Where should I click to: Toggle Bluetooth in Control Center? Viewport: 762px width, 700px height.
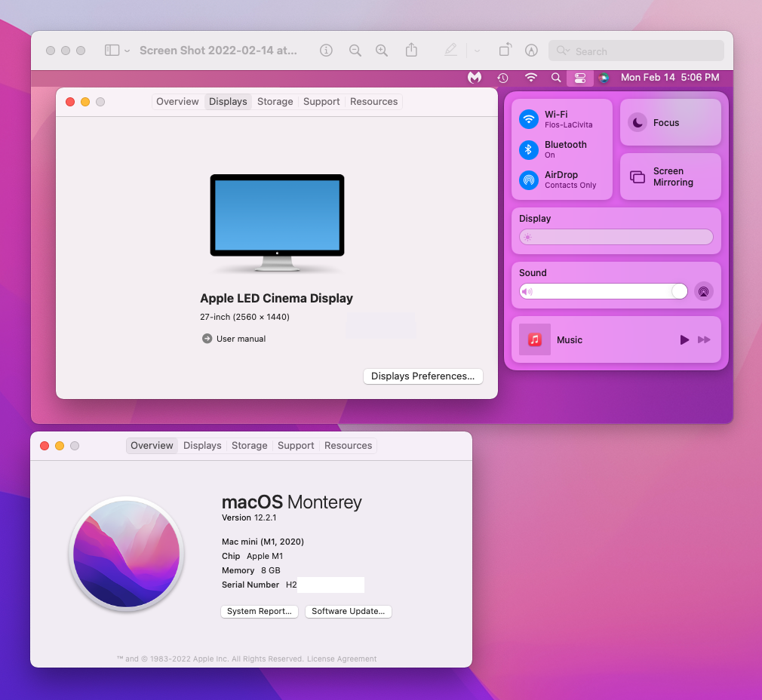coord(529,149)
